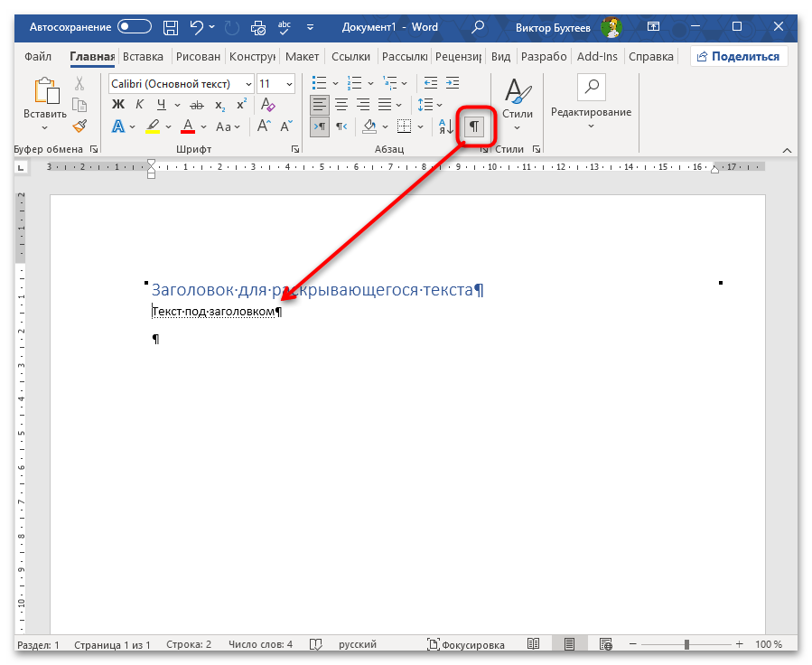The width and height of the screenshot is (812, 665).
Task: Toggle bold formatting (Ж)
Action: point(117,105)
